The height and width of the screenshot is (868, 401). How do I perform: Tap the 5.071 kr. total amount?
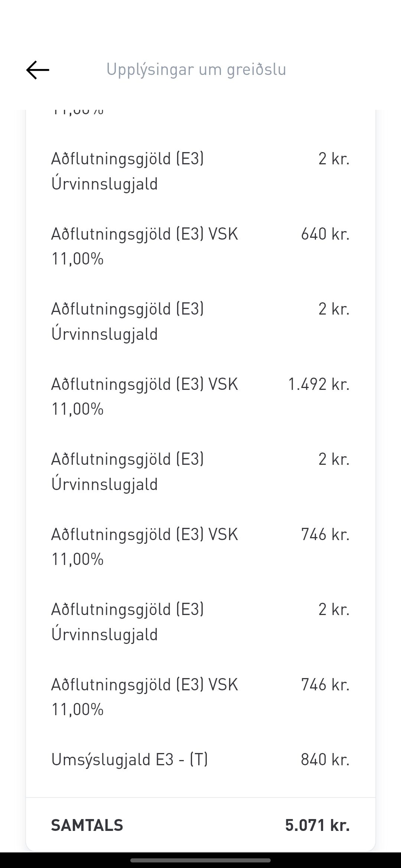(x=317, y=825)
